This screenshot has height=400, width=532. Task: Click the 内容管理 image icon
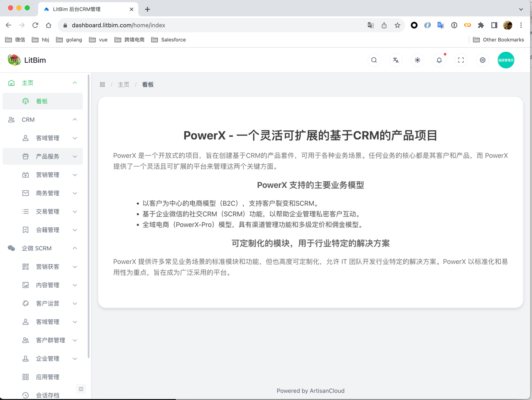click(25, 285)
